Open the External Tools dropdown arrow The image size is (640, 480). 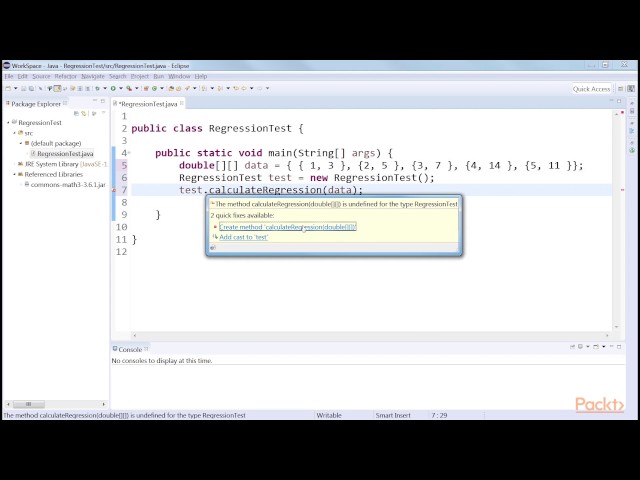[137, 88]
